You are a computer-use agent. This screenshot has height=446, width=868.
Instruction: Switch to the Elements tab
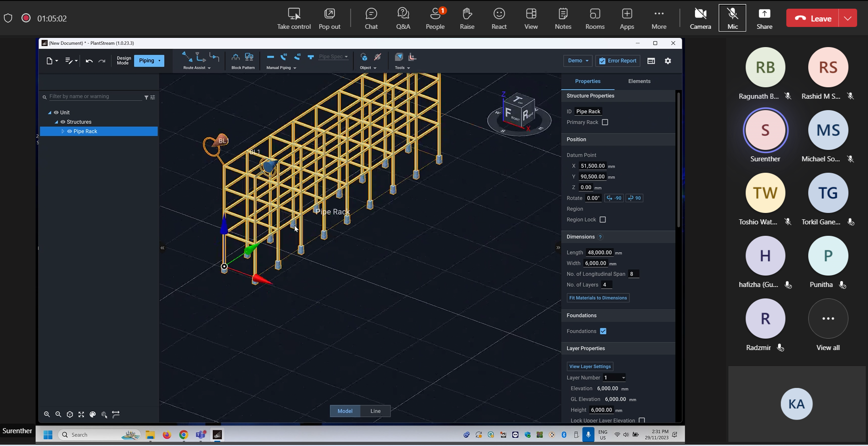pos(639,81)
